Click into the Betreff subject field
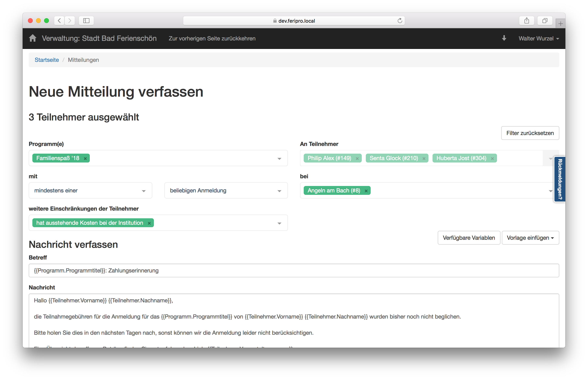588x380 pixels. point(294,270)
